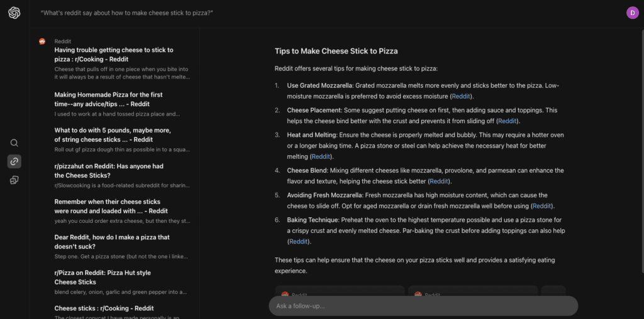Image resolution: width=644 pixels, height=319 pixels.
Task: Click the OpenAI logo icon
Action: [14, 13]
